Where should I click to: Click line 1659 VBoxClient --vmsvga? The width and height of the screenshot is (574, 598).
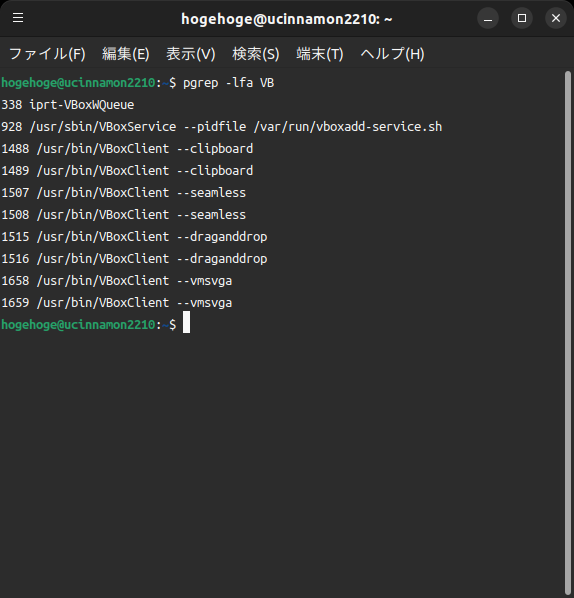click(x=117, y=303)
